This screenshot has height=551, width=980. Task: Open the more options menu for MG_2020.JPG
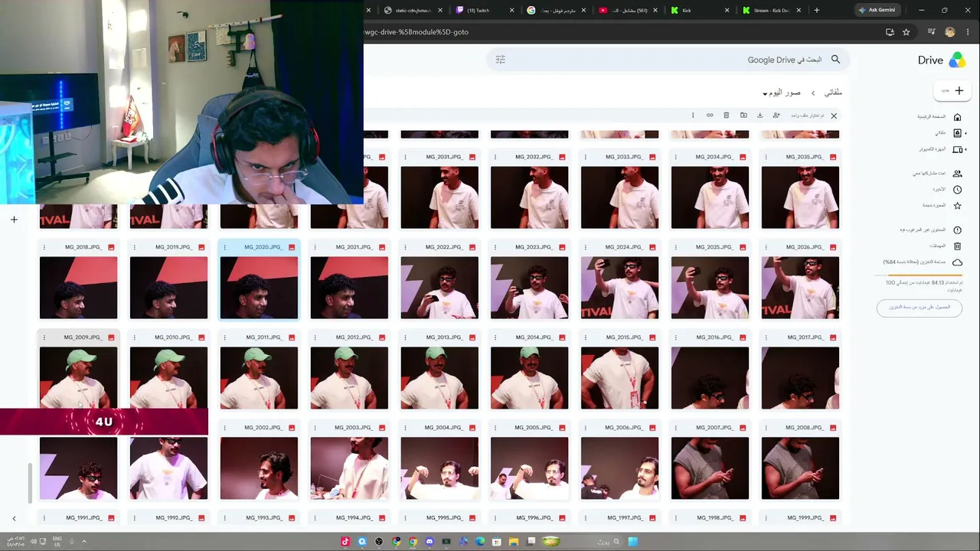224,247
